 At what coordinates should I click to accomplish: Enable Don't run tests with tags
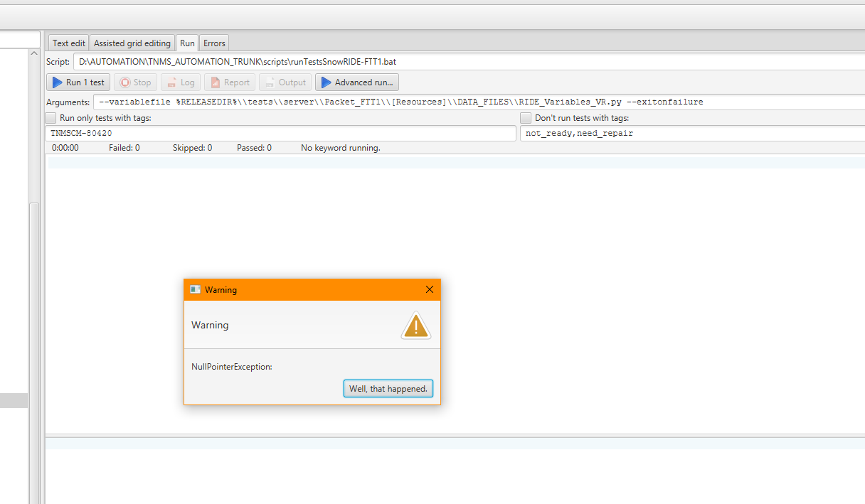coord(526,118)
